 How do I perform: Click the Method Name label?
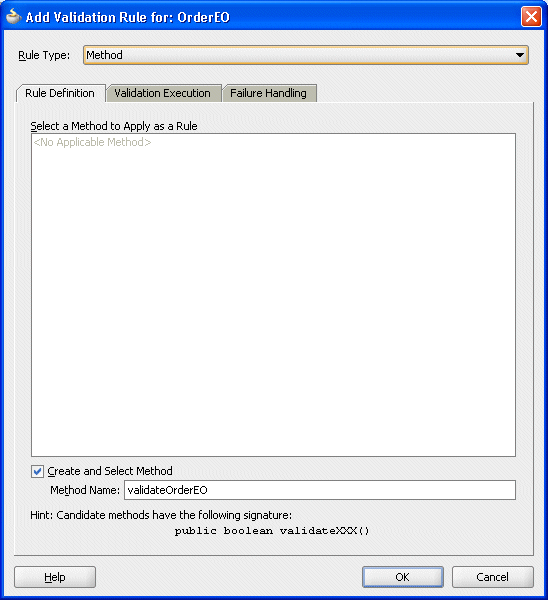click(85, 490)
